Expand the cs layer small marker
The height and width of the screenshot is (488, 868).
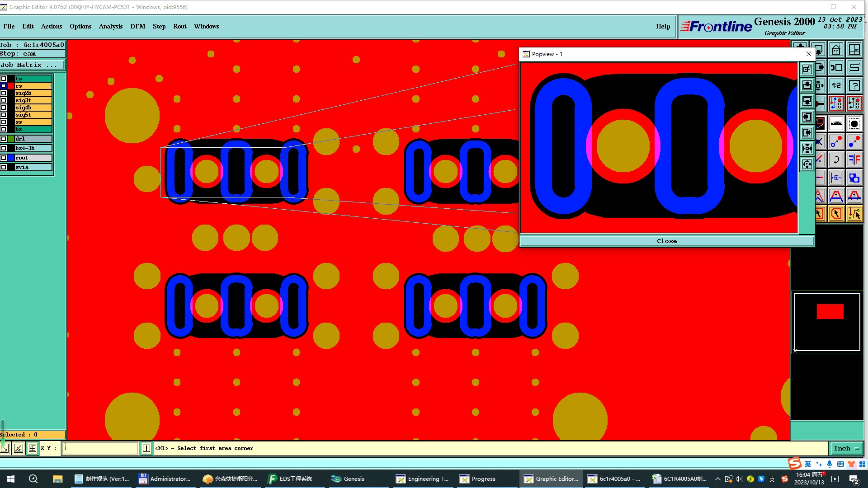point(50,86)
